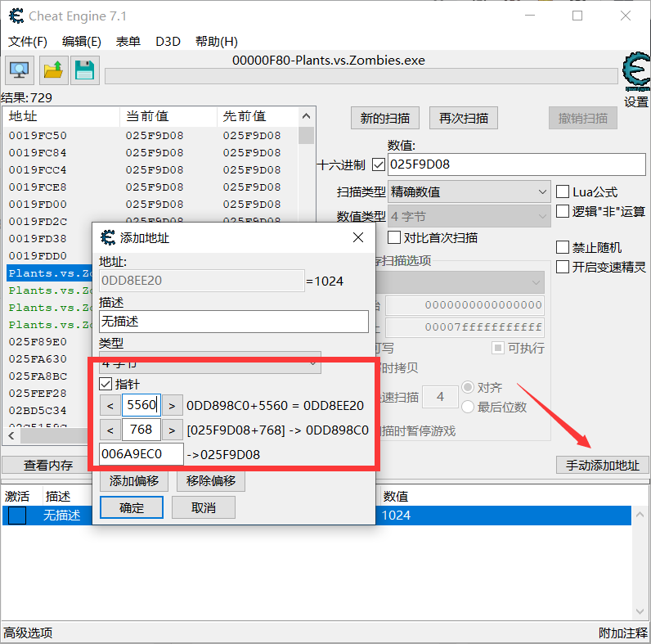Select result row 025FA630

pyautogui.click(x=49, y=358)
